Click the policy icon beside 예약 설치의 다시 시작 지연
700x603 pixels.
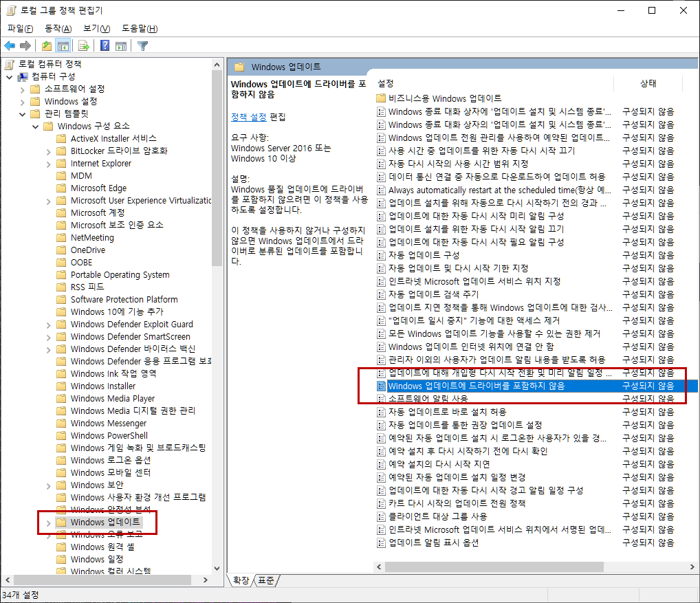[x=381, y=464]
